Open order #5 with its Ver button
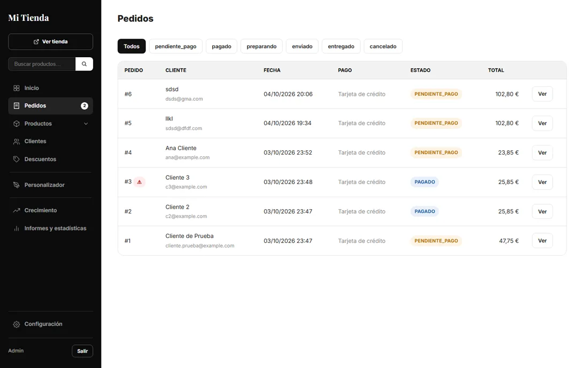 (542, 123)
